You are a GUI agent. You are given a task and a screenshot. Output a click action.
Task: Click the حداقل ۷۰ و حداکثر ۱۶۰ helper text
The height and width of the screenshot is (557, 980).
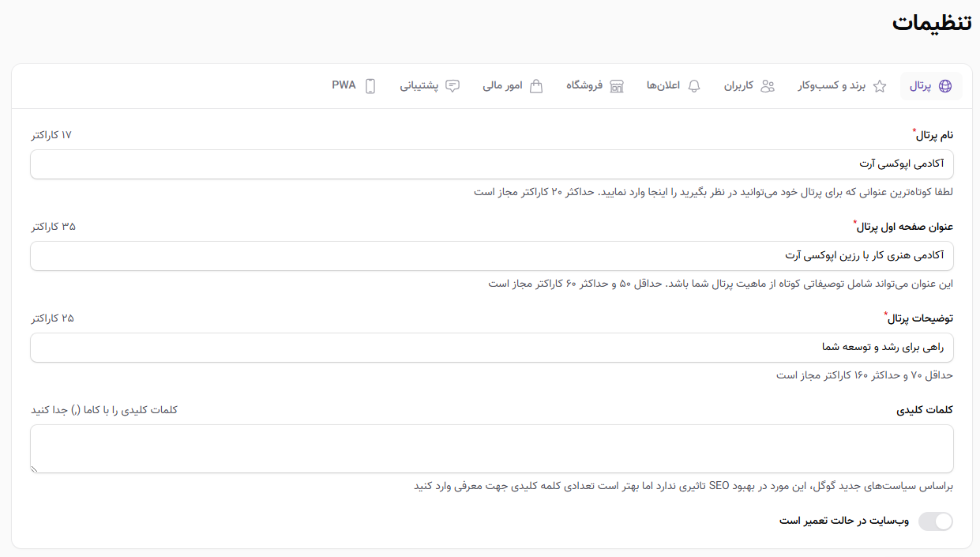tap(865, 375)
